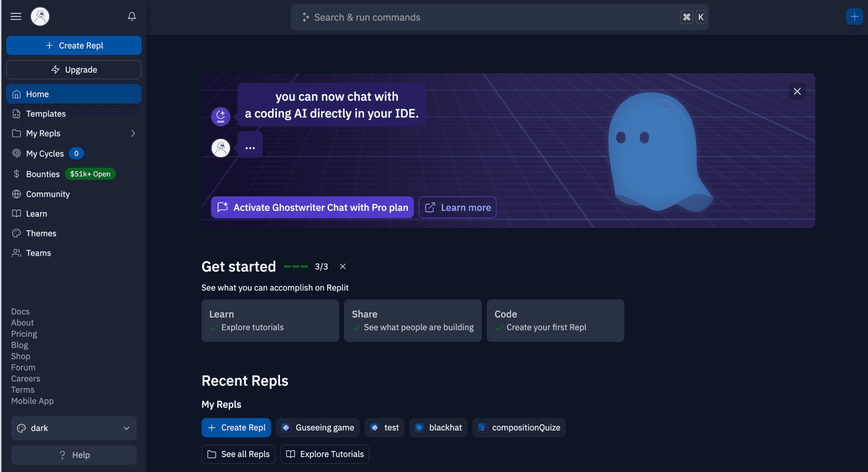Activate Ghostwriter Chat with Pro plan
This screenshot has height=472, width=868.
click(x=312, y=208)
